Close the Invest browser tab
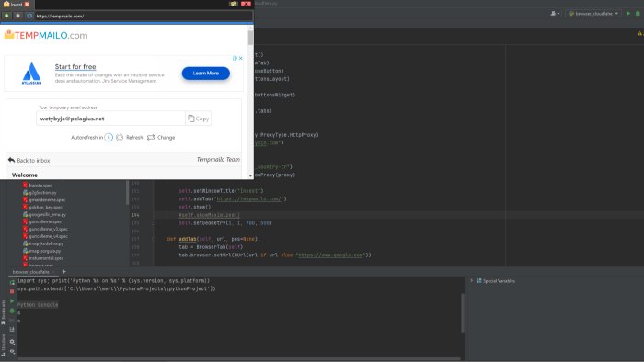 point(27,4)
